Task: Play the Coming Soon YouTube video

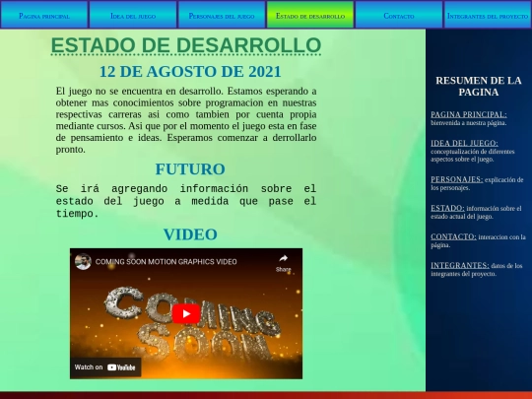Action: [x=186, y=314]
